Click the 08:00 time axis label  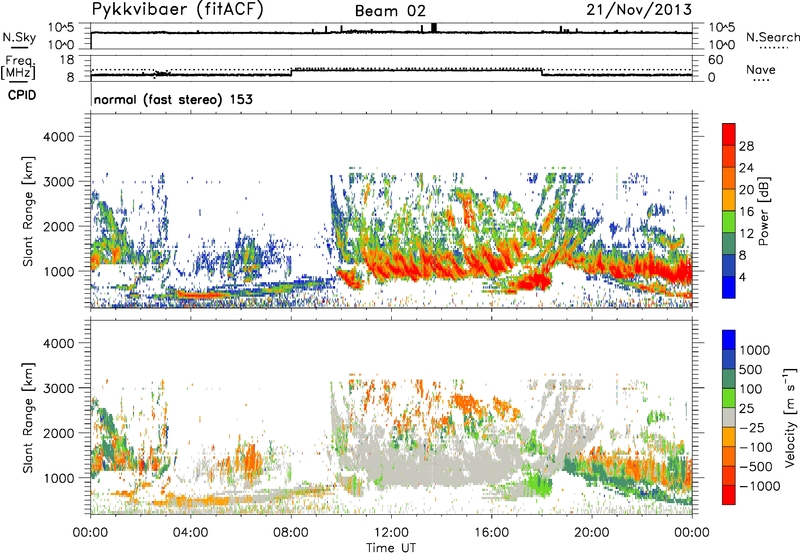(x=291, y=533)
